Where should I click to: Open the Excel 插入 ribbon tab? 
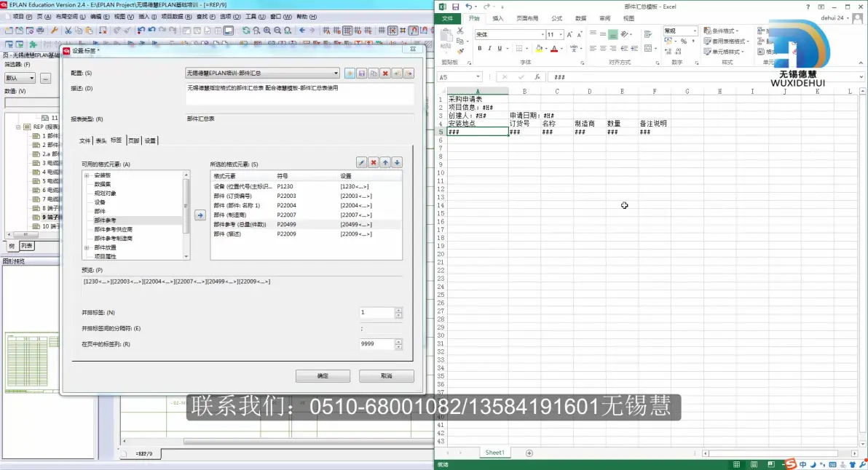pos(498,18)
